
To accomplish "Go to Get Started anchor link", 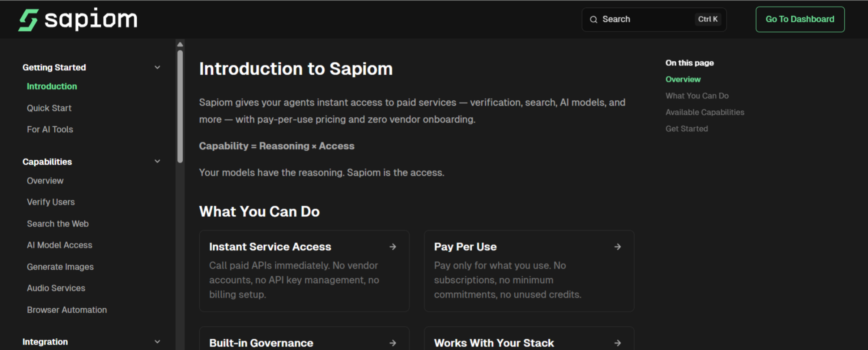I will [x=687, y=129].
